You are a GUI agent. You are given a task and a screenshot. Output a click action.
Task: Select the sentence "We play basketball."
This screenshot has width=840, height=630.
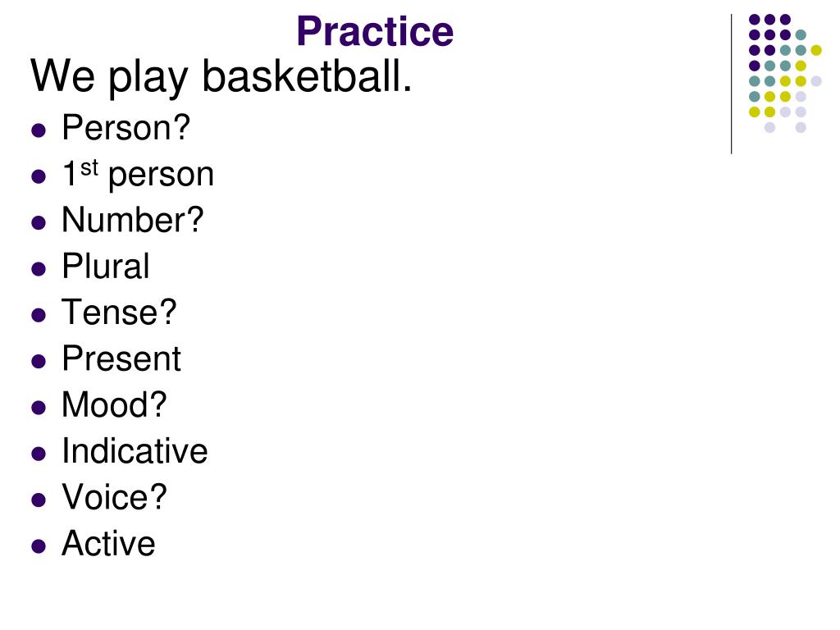(x=221, y=76)
